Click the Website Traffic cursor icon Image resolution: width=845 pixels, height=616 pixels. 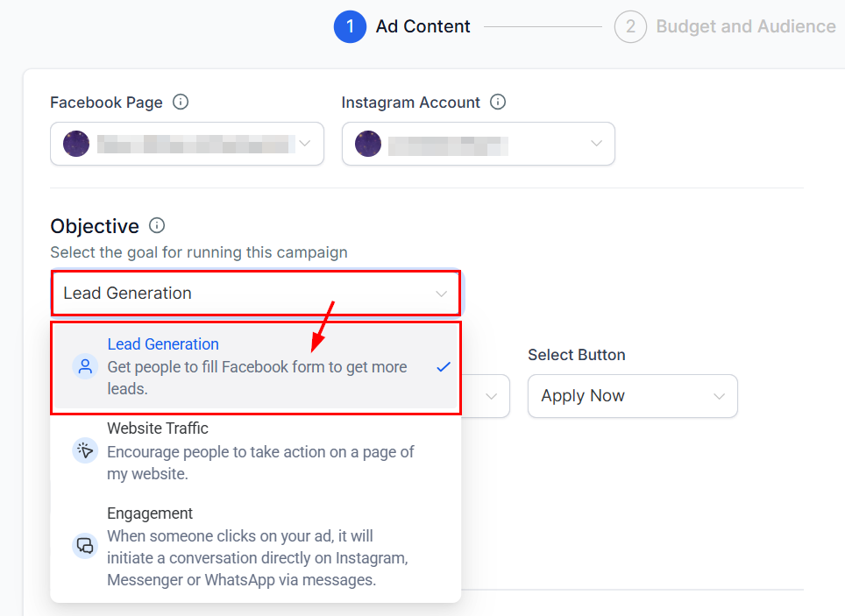tap(85, 450)
